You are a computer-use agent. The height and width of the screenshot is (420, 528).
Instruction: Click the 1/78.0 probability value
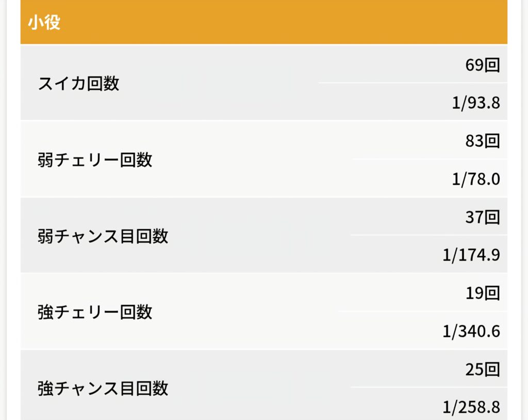pos(475,179)
